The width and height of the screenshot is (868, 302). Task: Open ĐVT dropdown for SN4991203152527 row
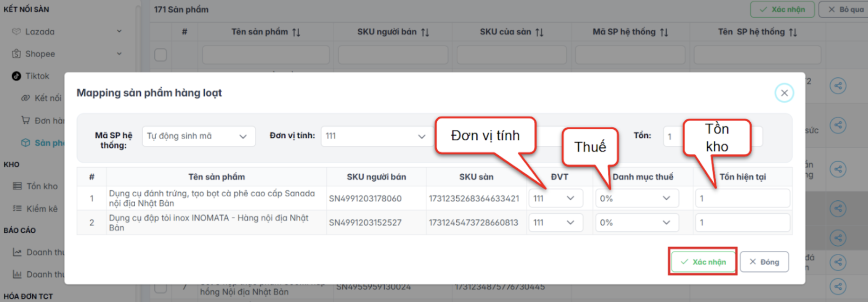point(556,222)
